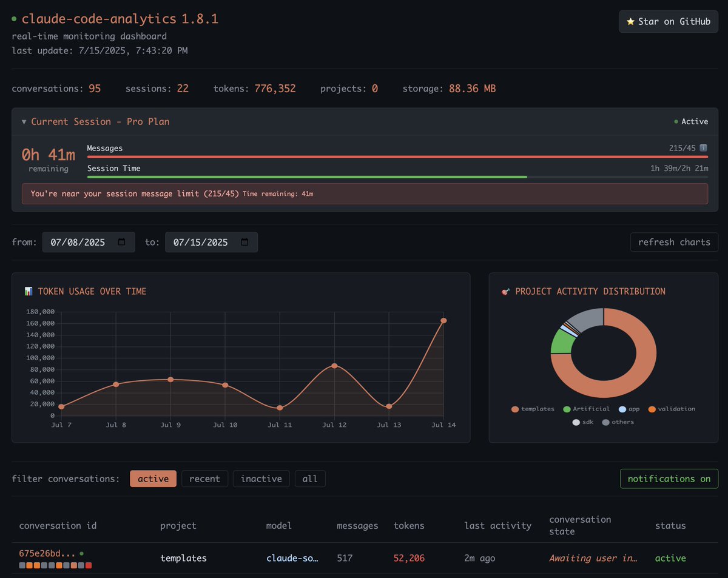
Task: Click the from date field 07/08/2025
Action: click(x=89, y=242)
